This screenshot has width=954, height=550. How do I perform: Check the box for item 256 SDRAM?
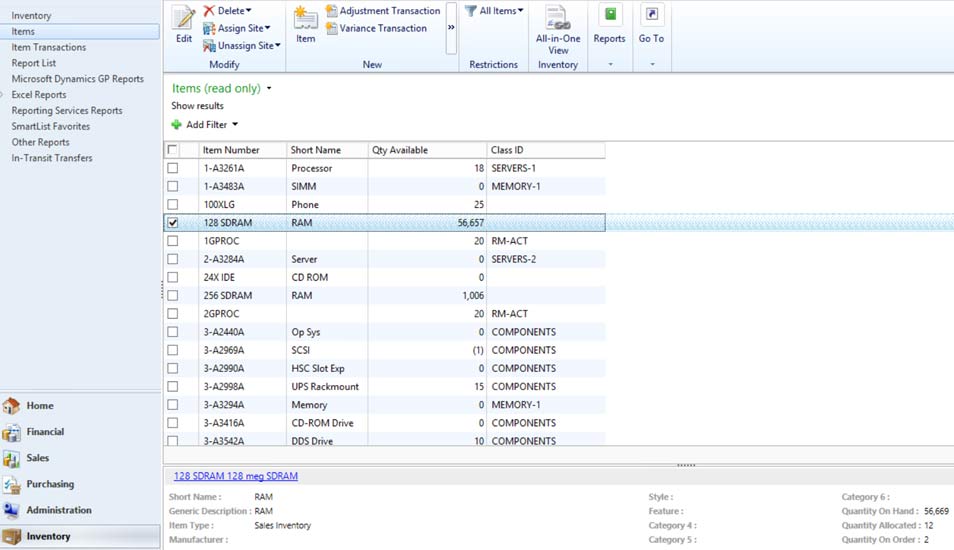(x=173, y=296)
